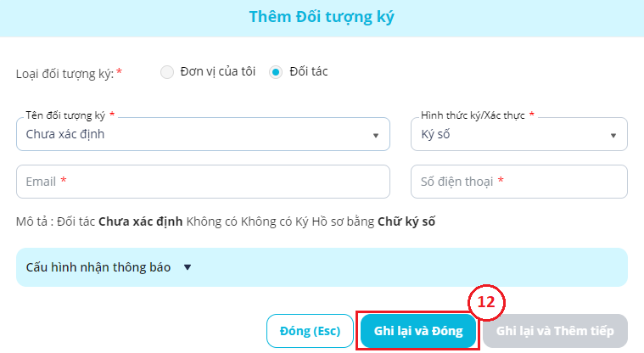Click the "Mô tả" description line
644x353 pixels.
point(225,222)
